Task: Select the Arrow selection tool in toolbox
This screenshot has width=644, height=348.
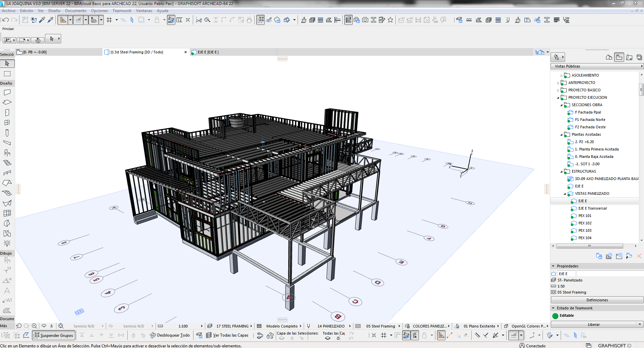Action: (7, 63)
